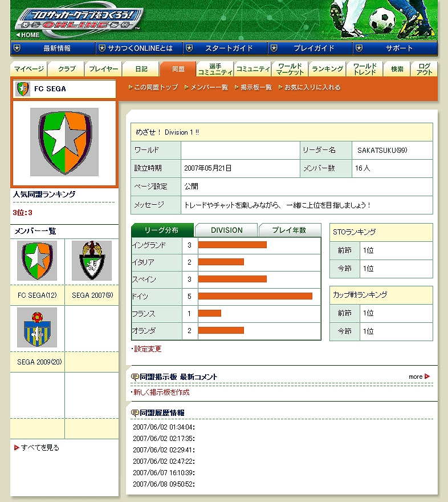The width and height of the screenshot is (448, 502).
Task: Click the HOME arrow link
Action: click(27, 35)
